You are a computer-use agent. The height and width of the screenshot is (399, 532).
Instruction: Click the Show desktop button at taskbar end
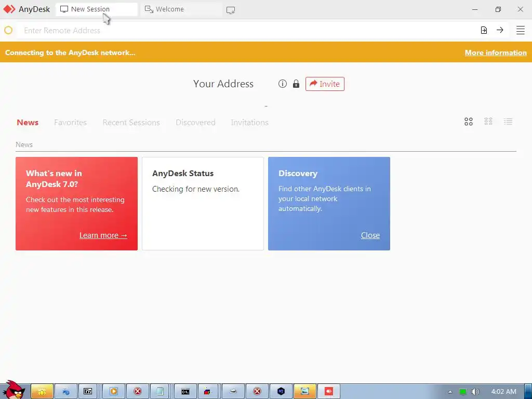(528, 392)
